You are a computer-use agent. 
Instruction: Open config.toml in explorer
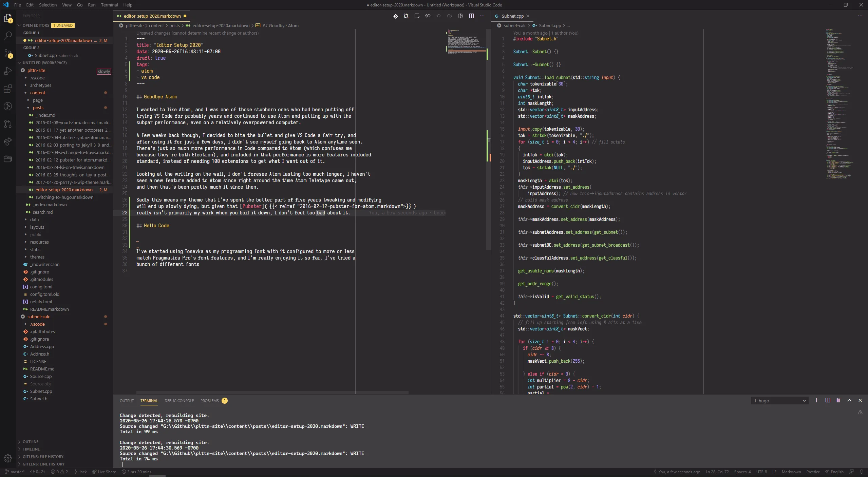41,287
